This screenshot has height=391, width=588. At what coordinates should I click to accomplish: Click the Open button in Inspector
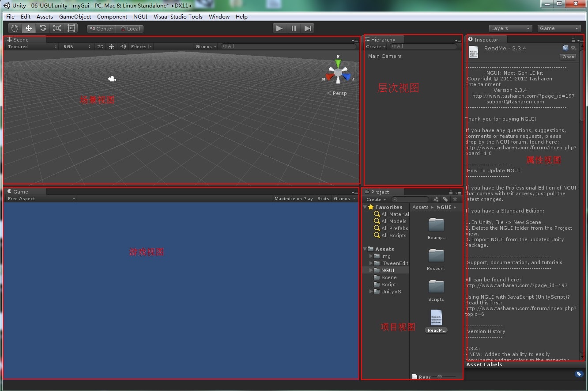click(568, 57)
